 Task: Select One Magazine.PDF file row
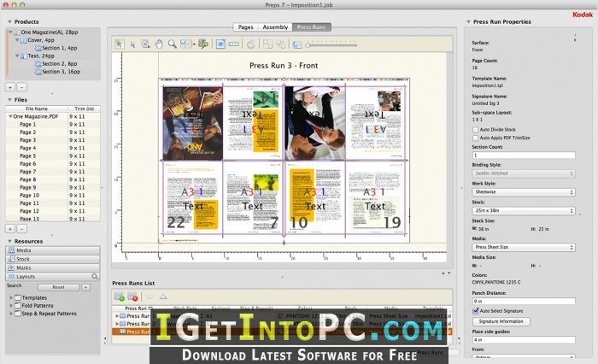point(53,116)
